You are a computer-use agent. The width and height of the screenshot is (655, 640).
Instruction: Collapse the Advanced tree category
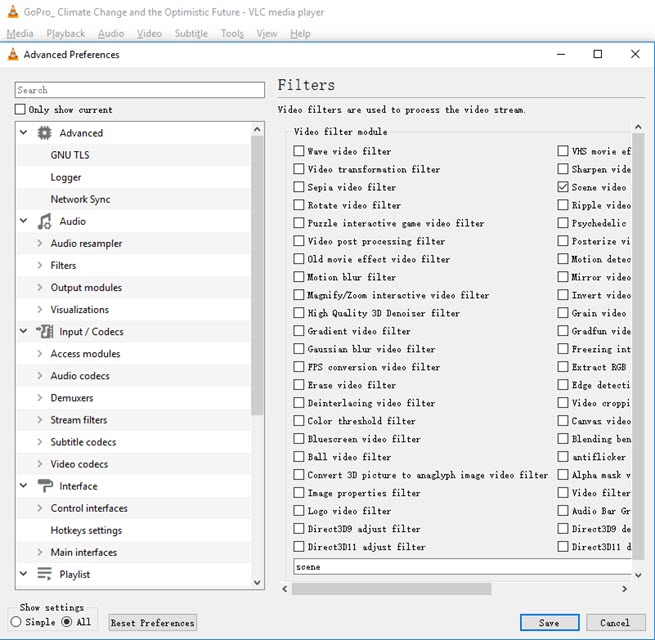(24, 132)
